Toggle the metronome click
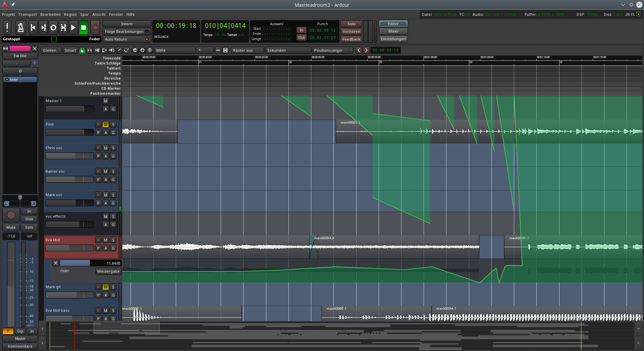The image size is (644, 351). point(20,28)
